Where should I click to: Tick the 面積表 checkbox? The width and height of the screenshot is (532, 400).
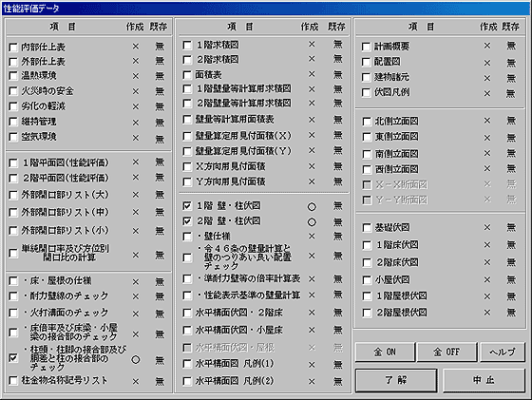(187, 75)
